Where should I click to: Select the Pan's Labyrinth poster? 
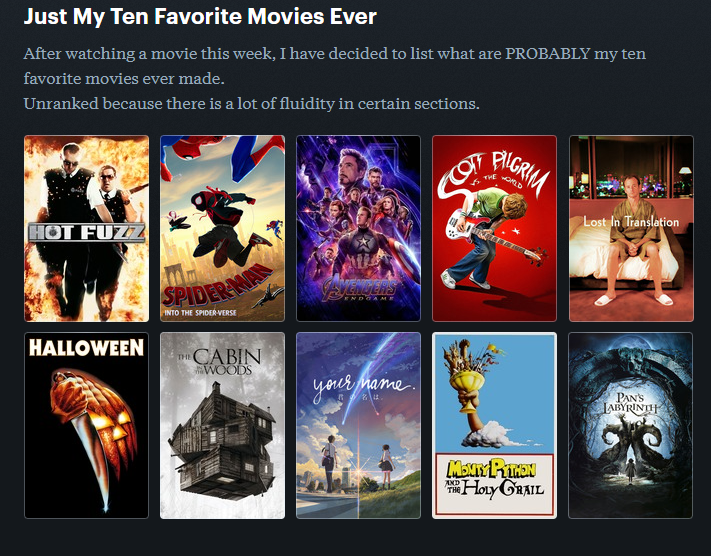630,425
